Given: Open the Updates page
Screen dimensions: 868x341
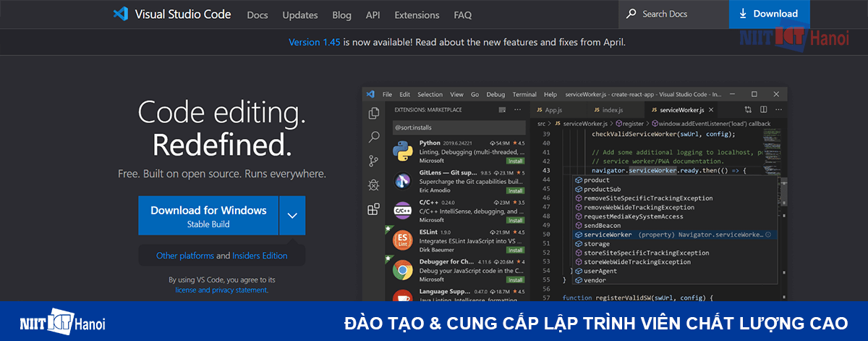Looking at the screenshot, I should point(300,14).
